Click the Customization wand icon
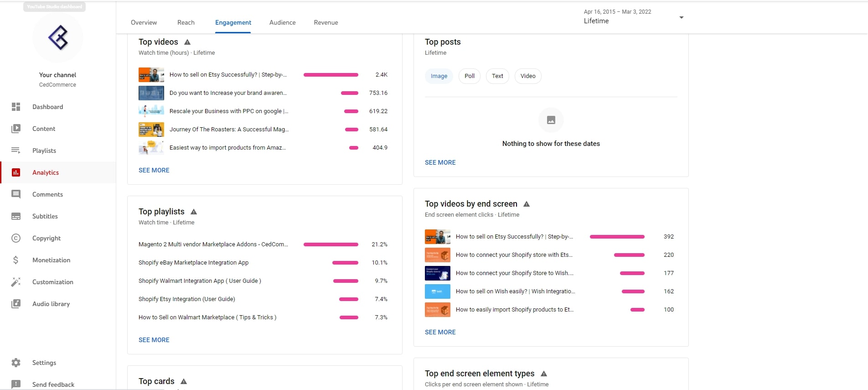 click(16, 282)
